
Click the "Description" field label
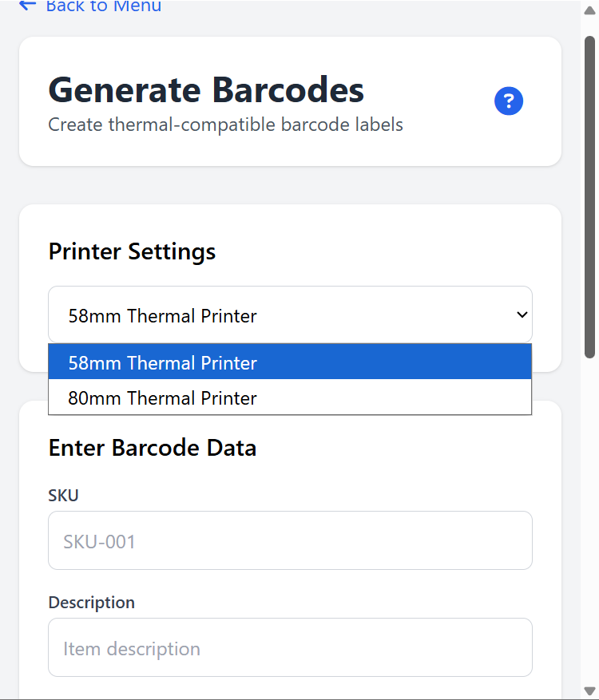point(91,602)
